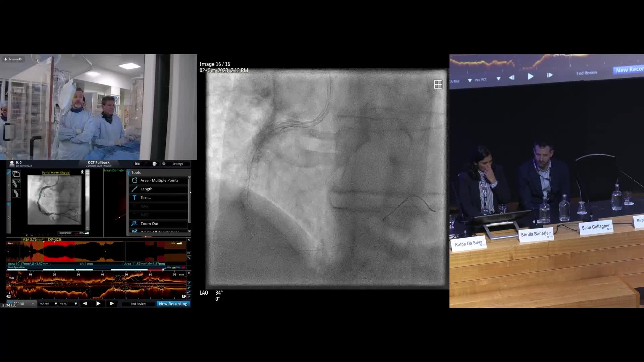Click the export icon beside gear
This screenshot has width=644, height=362.
point(155,164)
